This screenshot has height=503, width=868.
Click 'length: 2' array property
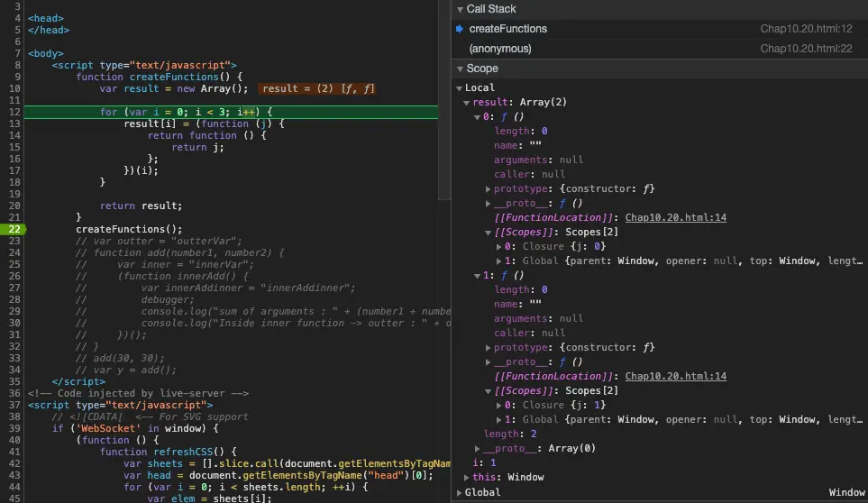point(510,434)
